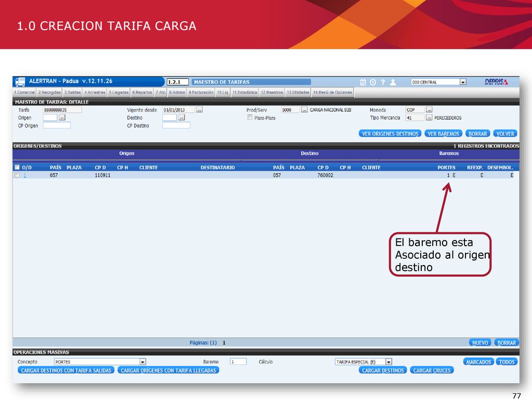The height and width of the screenshot is (407, 532).
Task: Open row link 1 in O/D column
Action: pos(25,175)
